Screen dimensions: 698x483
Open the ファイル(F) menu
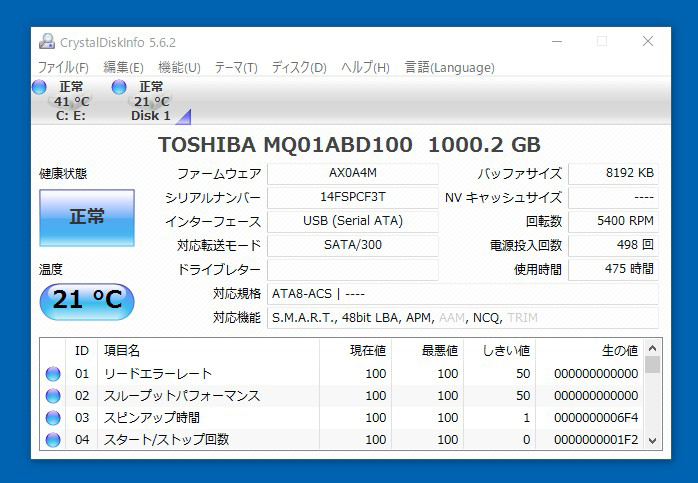click(63, 67)
